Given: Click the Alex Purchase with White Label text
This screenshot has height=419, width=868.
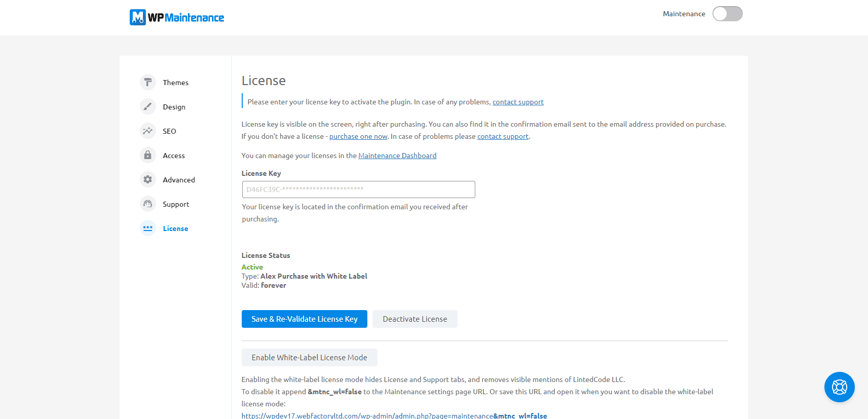Looking at the screenshot, I should 314,276.
